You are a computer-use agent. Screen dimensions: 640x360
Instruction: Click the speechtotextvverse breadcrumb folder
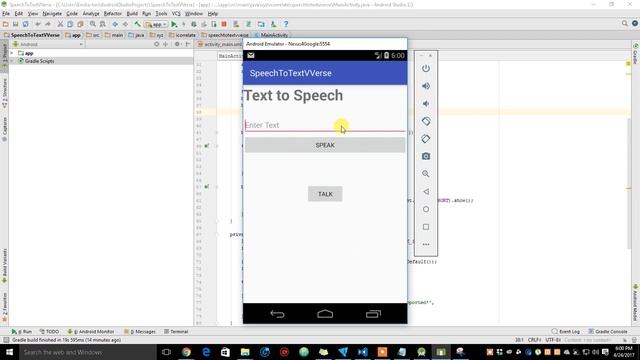point(225,35)
